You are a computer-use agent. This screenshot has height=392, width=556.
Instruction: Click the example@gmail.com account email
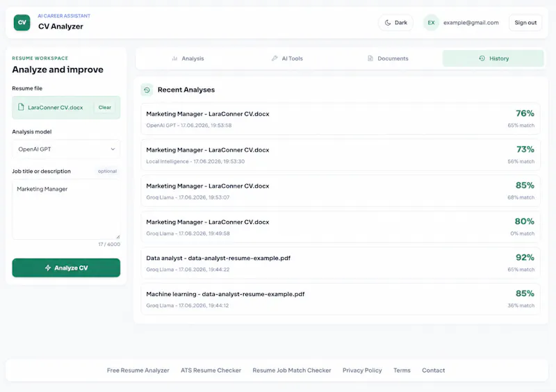pos(471,23)
